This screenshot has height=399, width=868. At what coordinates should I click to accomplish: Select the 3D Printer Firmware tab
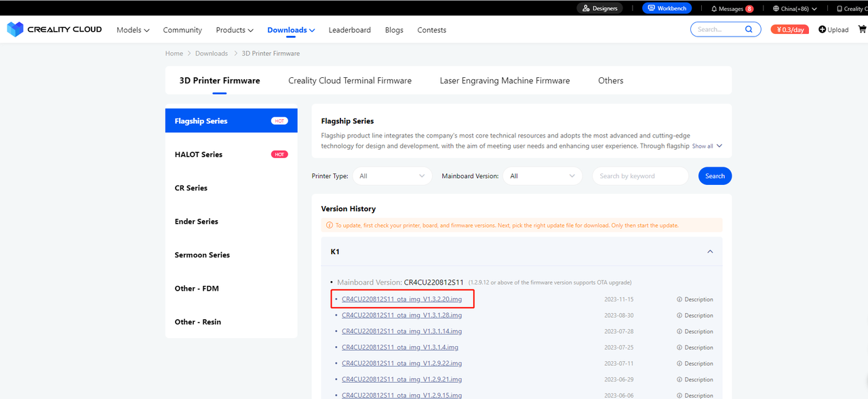tap(220, 81)
